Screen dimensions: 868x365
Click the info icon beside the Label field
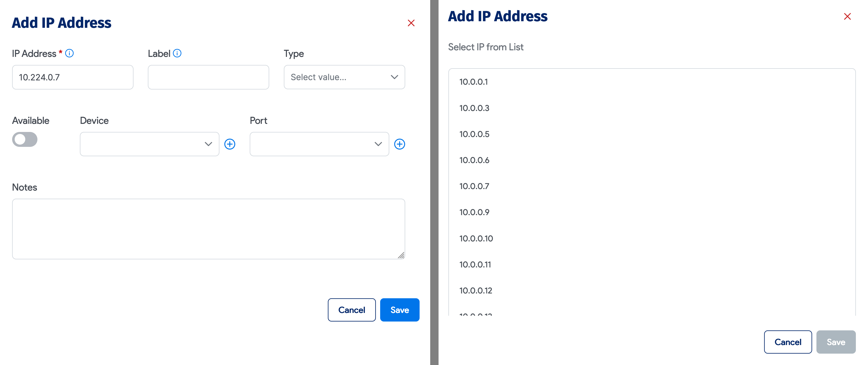pyautogui.click(x=178, y=53)
